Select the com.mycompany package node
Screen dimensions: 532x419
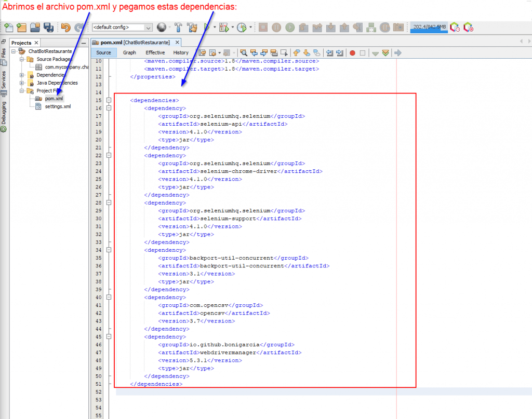66,67
